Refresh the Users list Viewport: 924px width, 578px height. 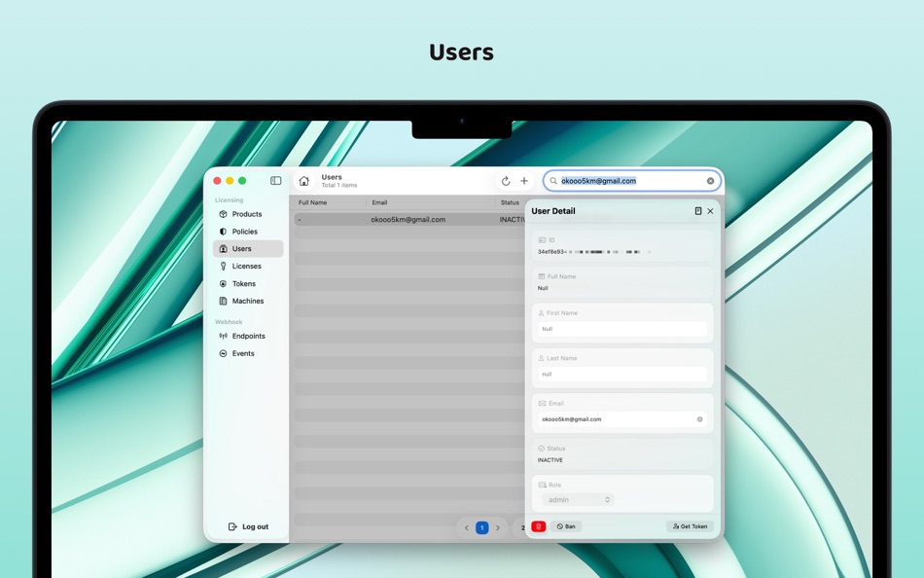[505, 180]
